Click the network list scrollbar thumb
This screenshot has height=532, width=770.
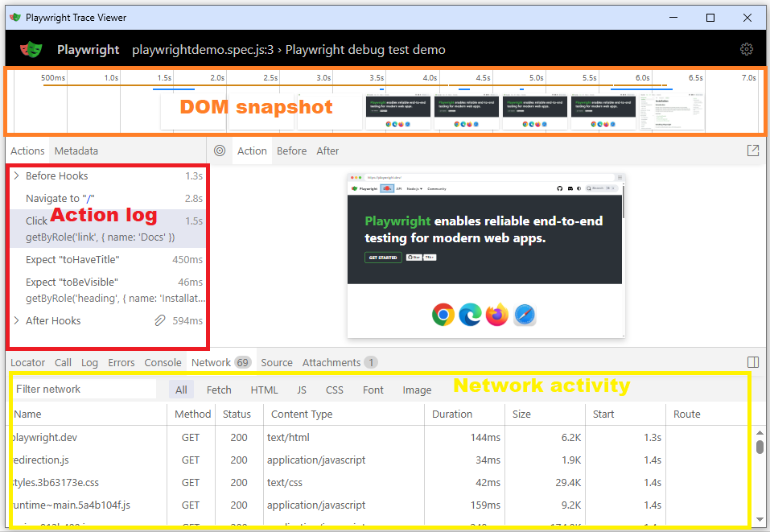pos(760,447)
